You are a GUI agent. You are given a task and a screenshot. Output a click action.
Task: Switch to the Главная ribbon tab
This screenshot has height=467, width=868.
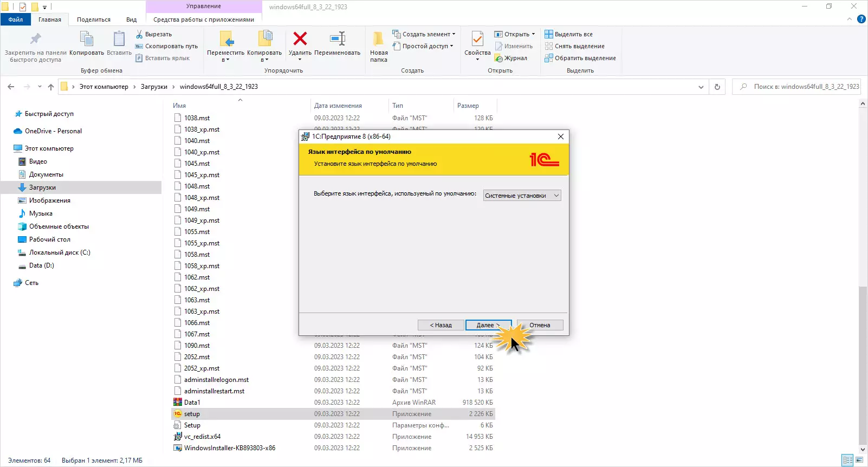(x=50, y=20)
